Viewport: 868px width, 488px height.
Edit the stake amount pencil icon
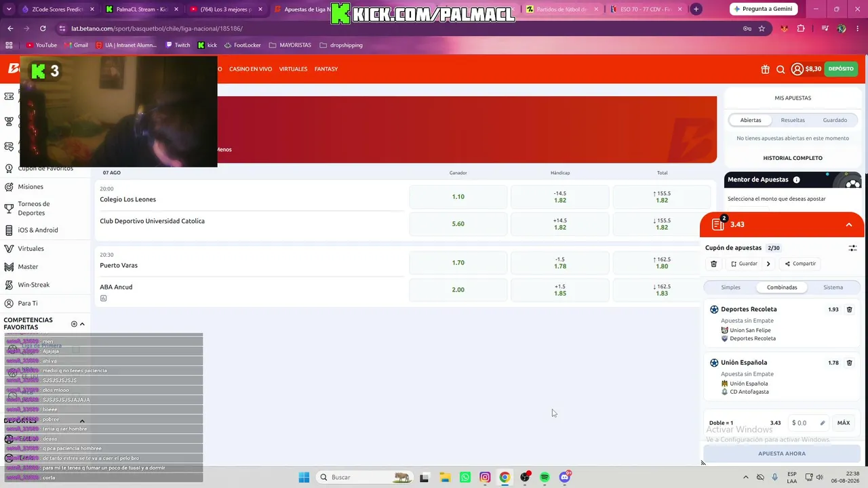[823, 423]
